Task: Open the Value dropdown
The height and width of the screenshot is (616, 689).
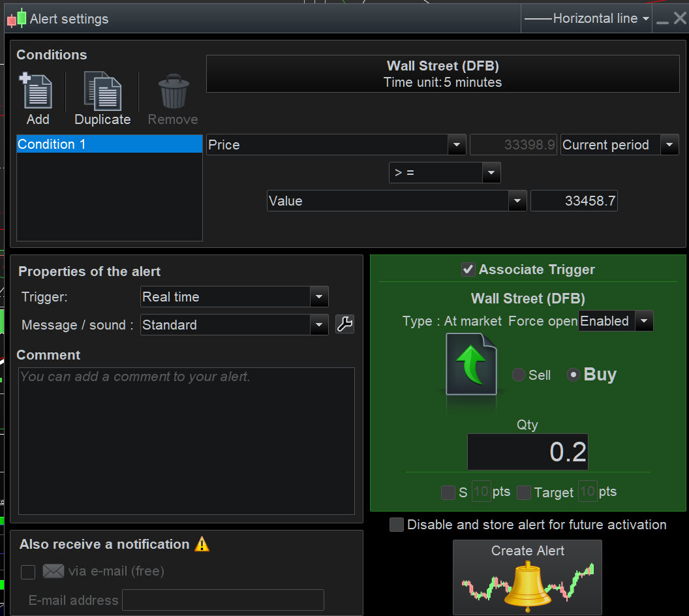Action: [397, 201]
